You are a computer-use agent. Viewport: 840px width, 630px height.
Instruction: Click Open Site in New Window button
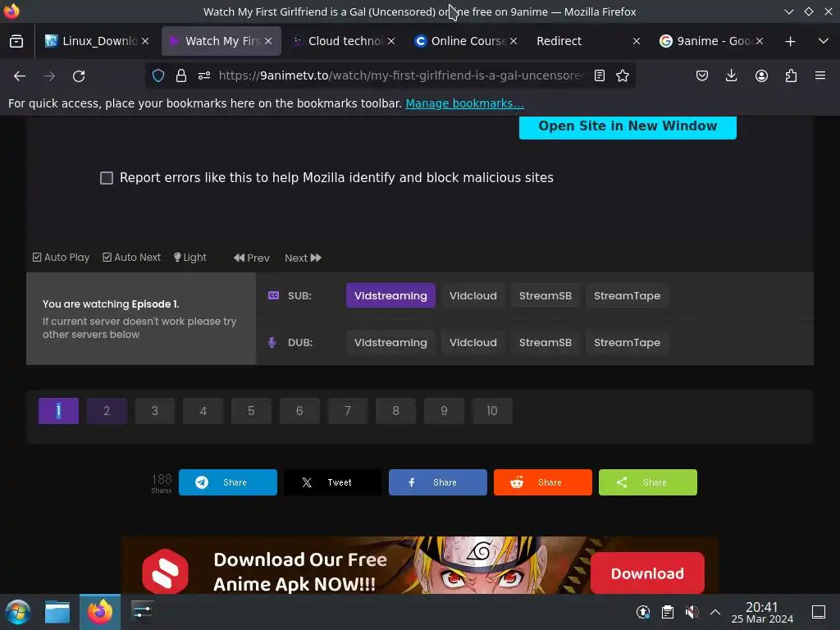(628, 126)
